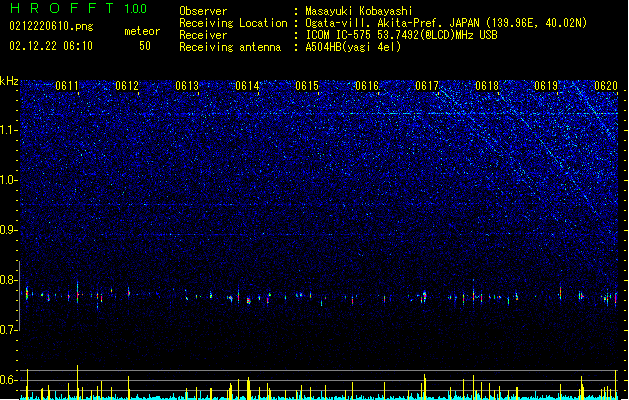
Task: Click the 0617 time marker
Action: (427, 86)
